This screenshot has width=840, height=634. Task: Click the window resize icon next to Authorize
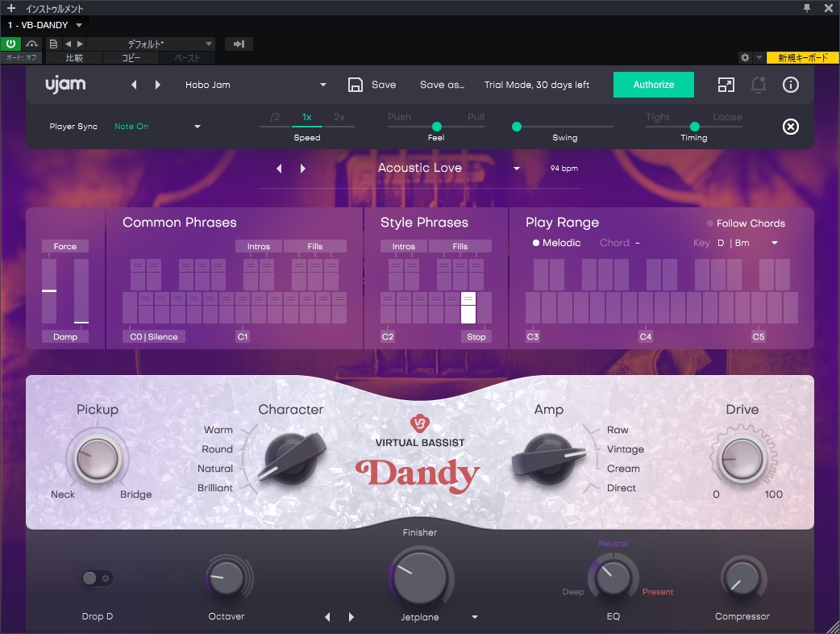[726, 85]
